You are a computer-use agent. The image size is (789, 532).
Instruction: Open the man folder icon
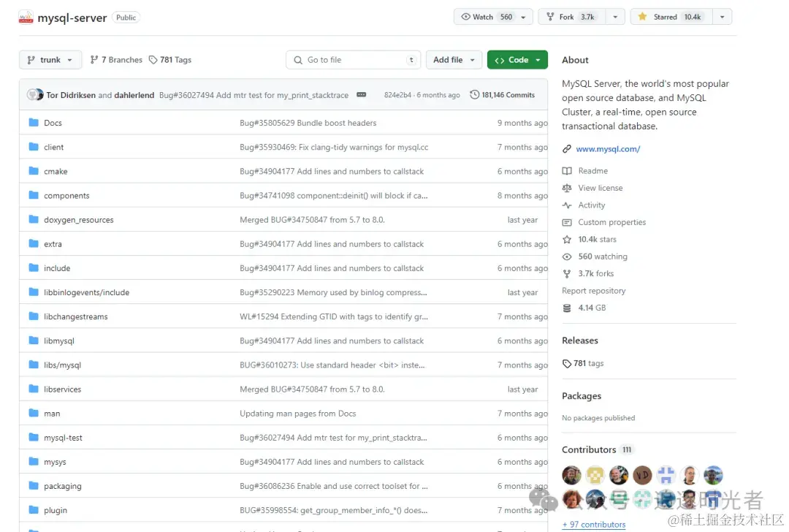coord(34,413)
